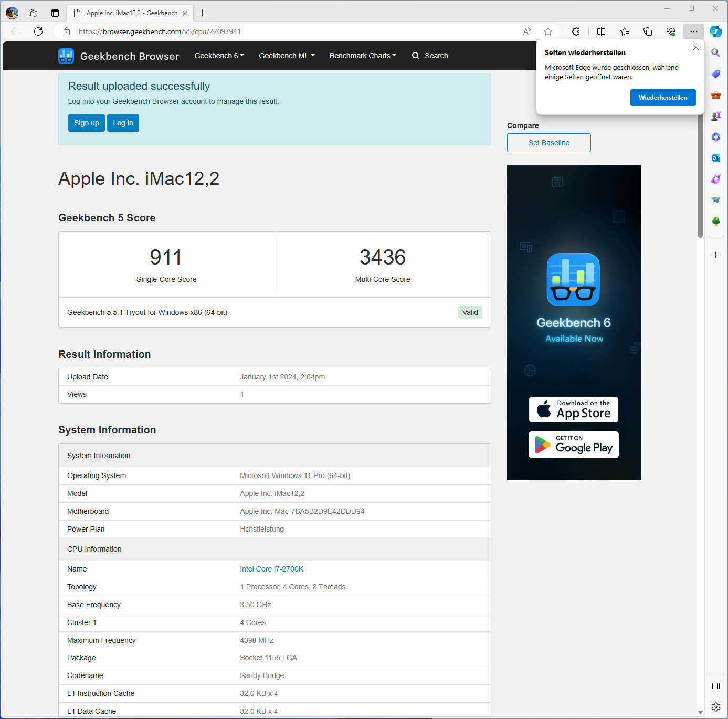Click the page vertical scrollbar thumb

(x=700, y=176)
